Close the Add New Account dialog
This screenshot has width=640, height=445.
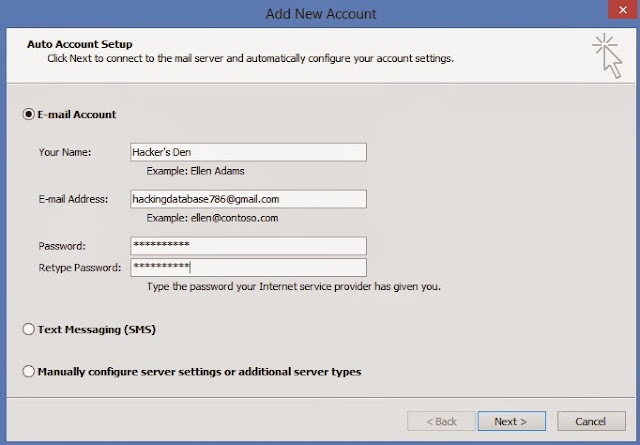(623, 9)
